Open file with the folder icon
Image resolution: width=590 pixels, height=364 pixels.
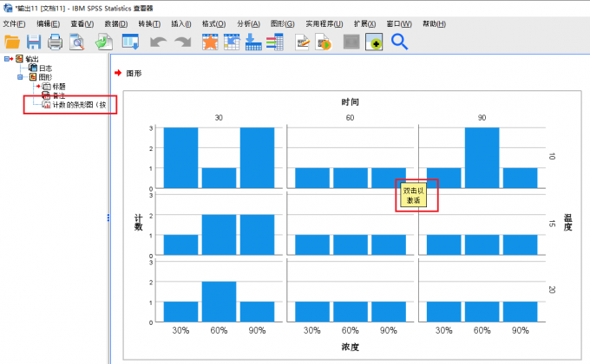(x=12, y=42)
